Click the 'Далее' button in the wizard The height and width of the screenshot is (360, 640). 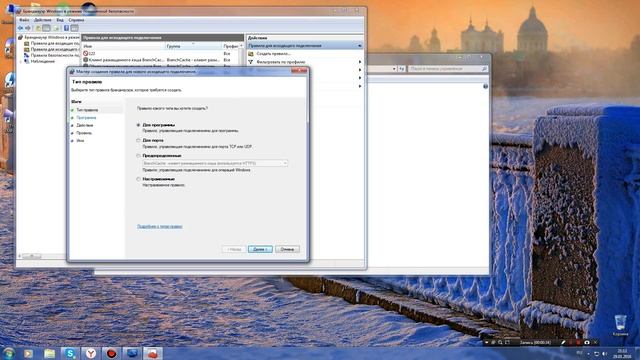pyautogui.click(x=260, y=249)
